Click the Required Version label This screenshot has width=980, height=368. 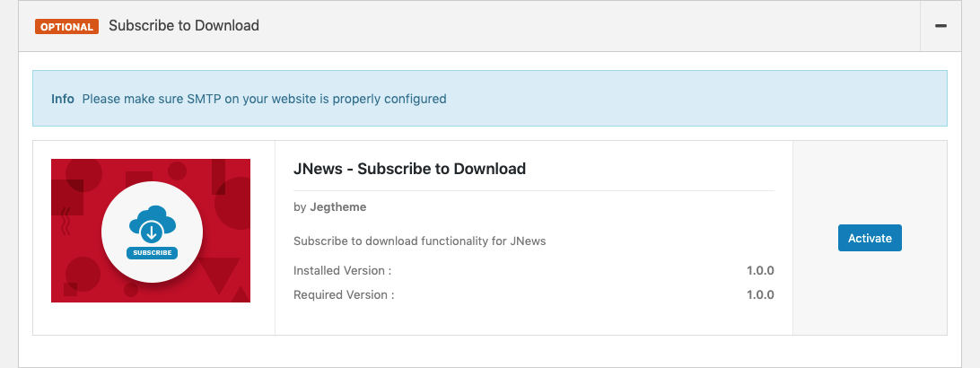(x=343, y=294)
